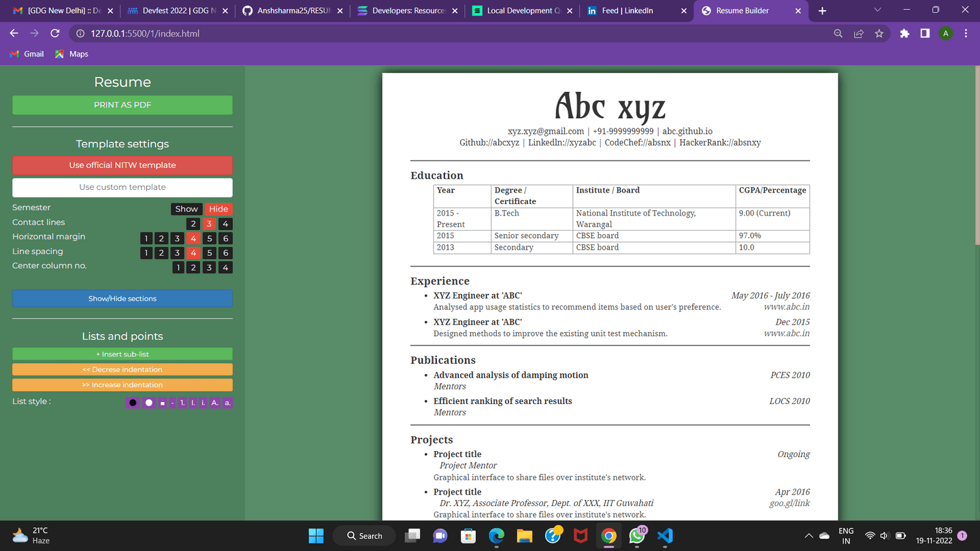Use official NITW template
The height and width of the screenshot is (551, 980).
[x=122, y=165]
